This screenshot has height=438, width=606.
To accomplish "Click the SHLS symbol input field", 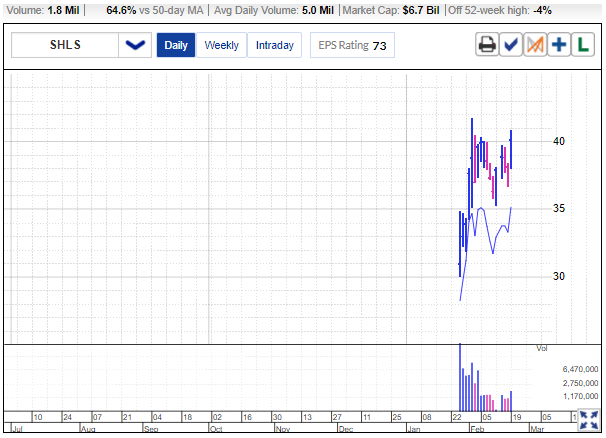I will [66, 46].
